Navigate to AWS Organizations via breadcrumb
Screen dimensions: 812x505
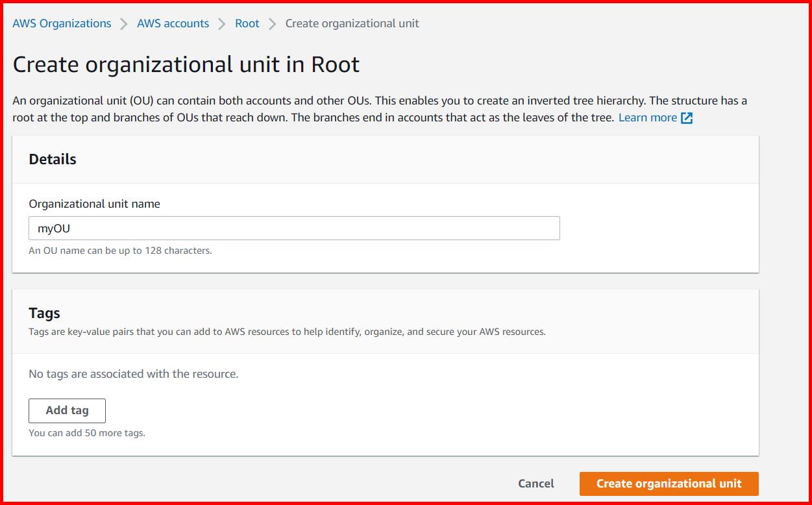point(62,23)
